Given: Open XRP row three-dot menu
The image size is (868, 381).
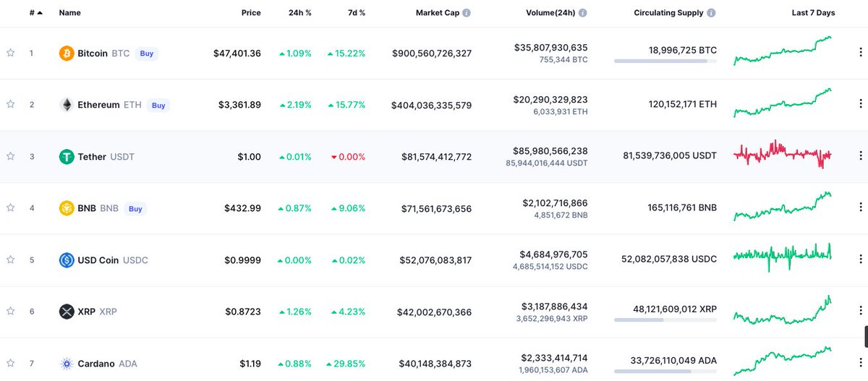Looking at the screenshot, I should 860,311.
